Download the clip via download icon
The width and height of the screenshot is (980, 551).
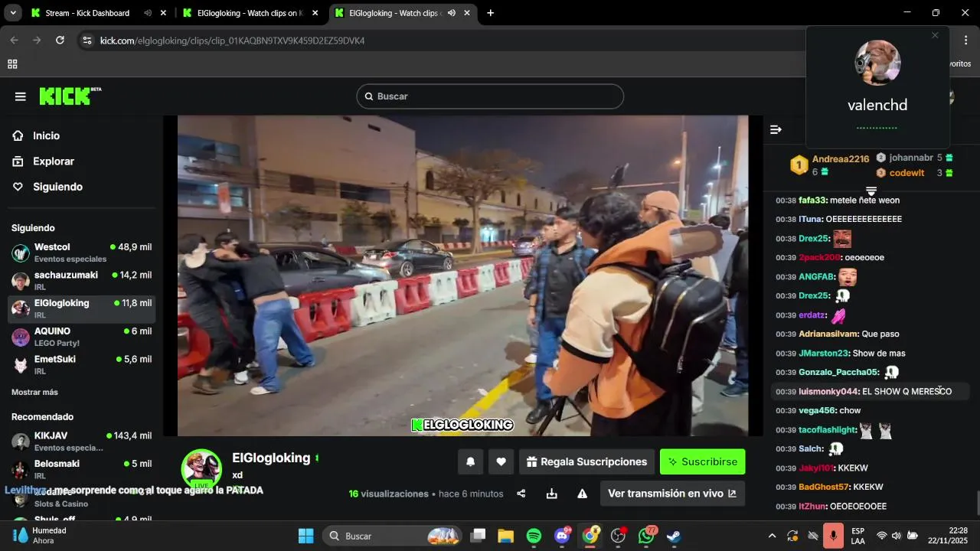551,494
